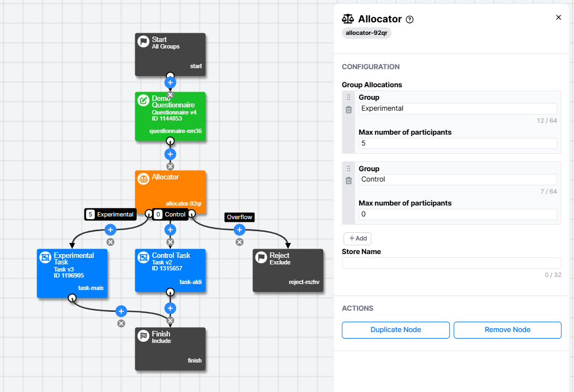Click the Overflow branch label
574x392 pixels.
[x=239, y=217]
